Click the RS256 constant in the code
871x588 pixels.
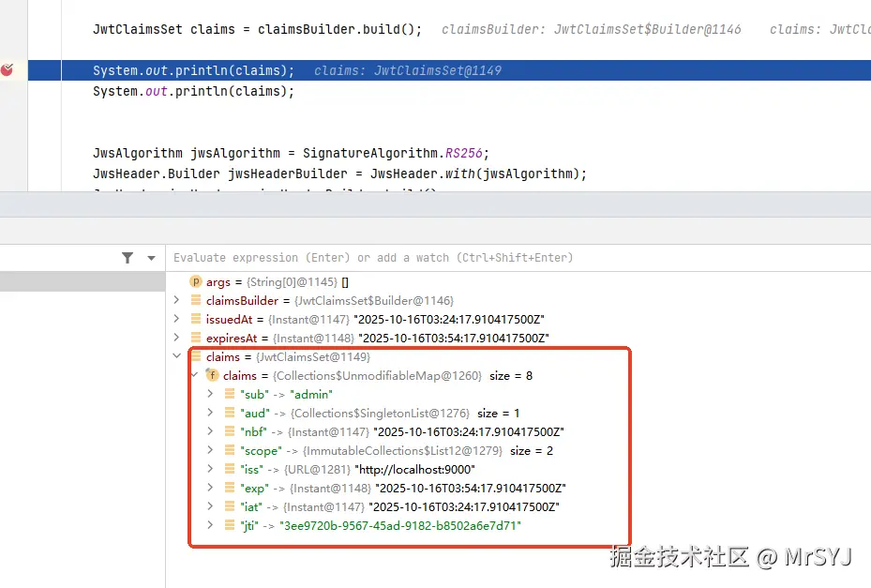click(x=464, y=153)
